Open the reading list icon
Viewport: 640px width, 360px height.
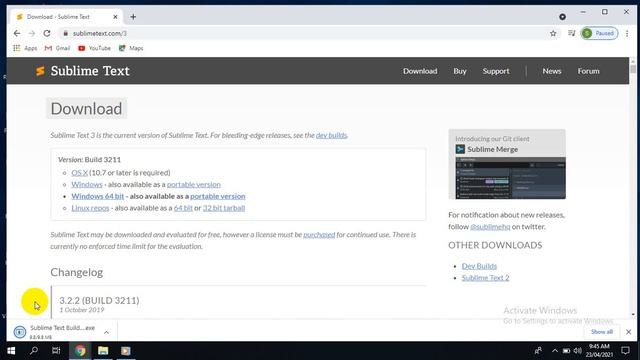pyautogui.click(x=571, y=33)
